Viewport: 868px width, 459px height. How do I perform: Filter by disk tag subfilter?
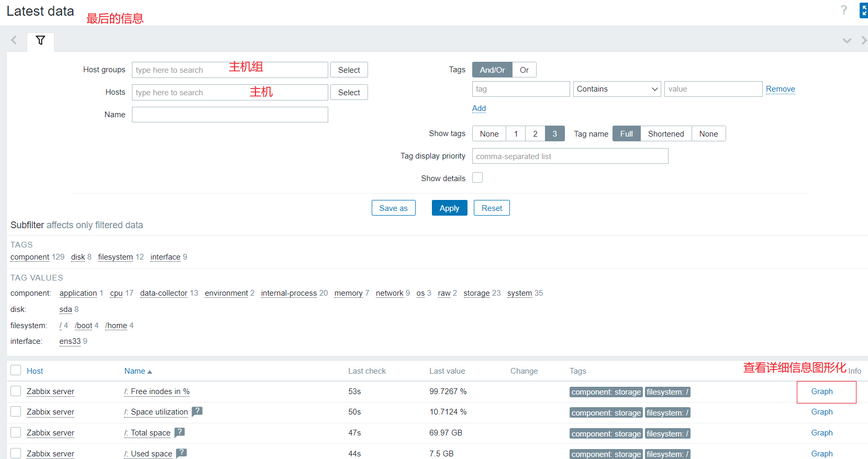point(78,257)
